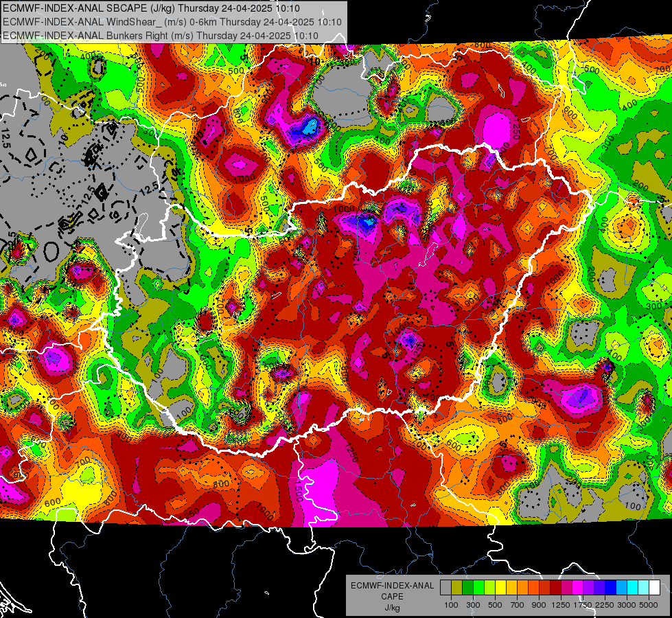Click the WindShear 0-6km title line

point(172,22)
